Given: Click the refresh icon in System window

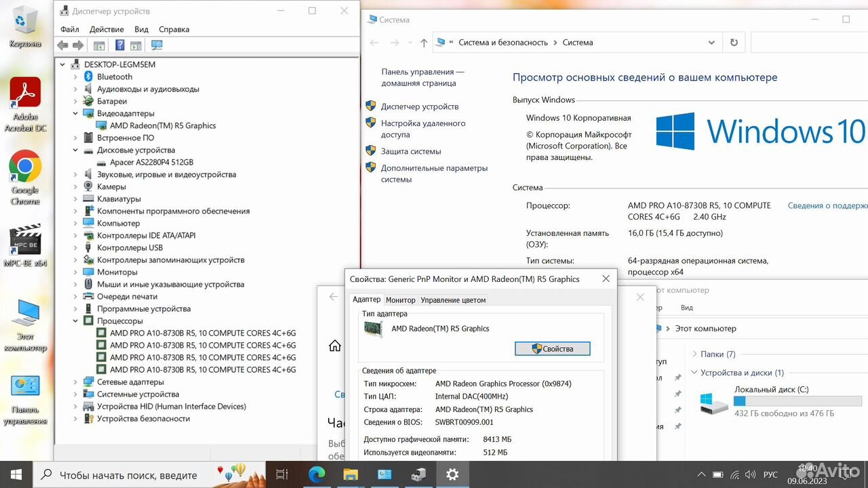Looking at the screenshot, I should (734, 42).
